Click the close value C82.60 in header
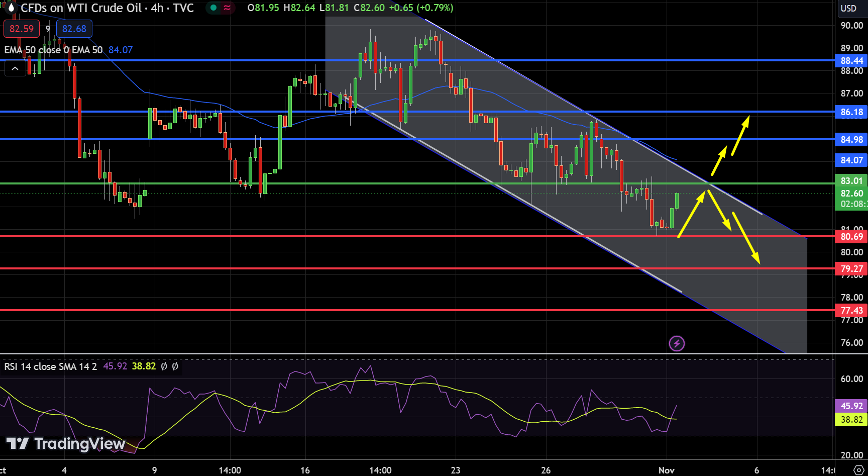The image size is (868, 476). (369, 8)
